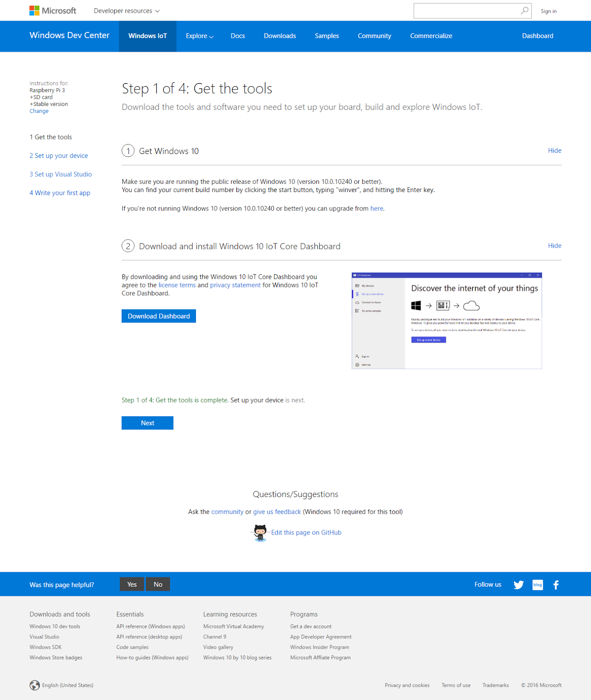Open Microsoft Affiliate Program link

(x=320, y=658)
